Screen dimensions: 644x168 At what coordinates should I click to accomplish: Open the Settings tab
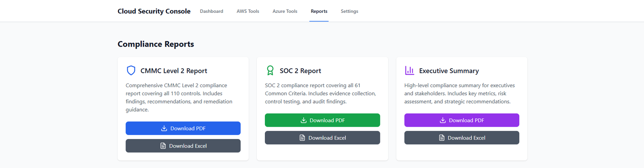click(349, 11)
